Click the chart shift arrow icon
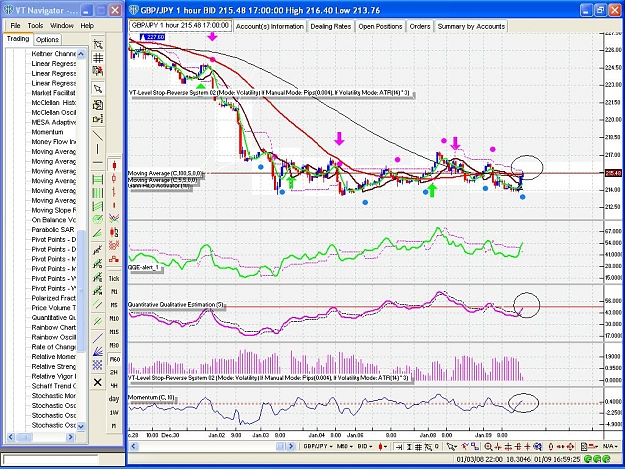The height and width of the screenshot is (469, 625). pos(399,447)
